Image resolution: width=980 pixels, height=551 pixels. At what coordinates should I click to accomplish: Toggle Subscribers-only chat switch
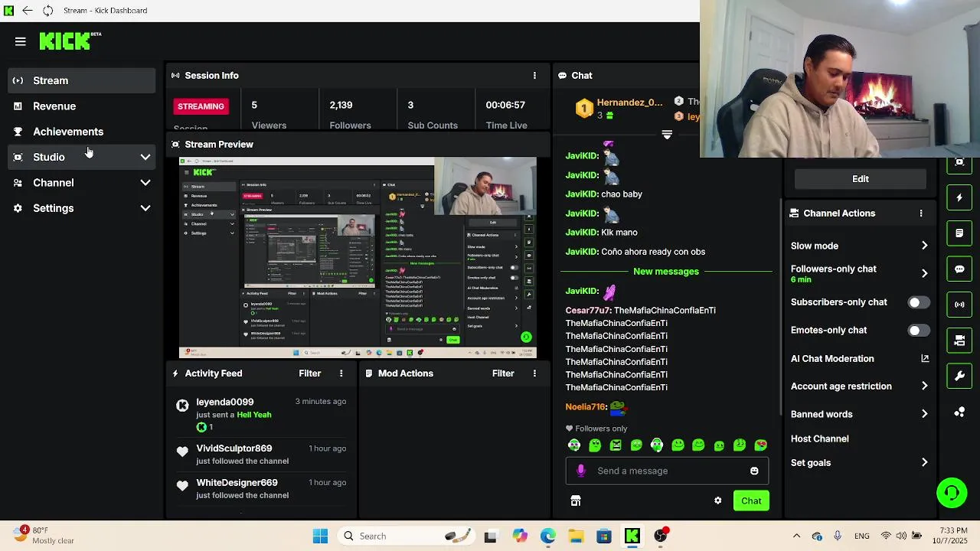click(x=919, y=302)
